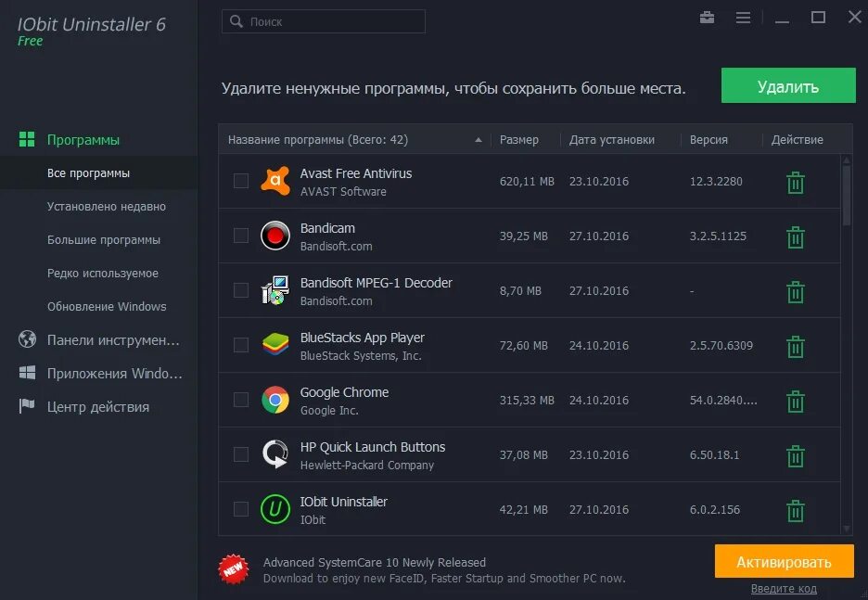Screen dimensions: 868x600
Task: Click the trash icon for IObit Uninstaller
Action: pos(796,512)
